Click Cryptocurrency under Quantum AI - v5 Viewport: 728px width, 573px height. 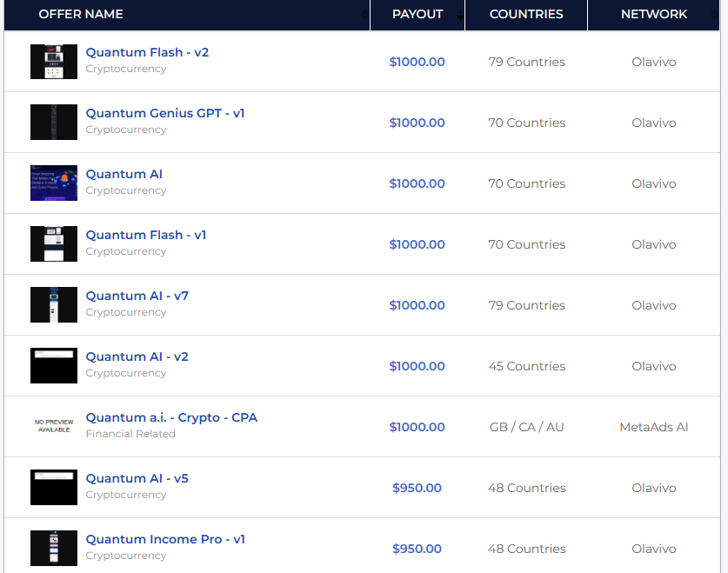(x=126, y=495)
